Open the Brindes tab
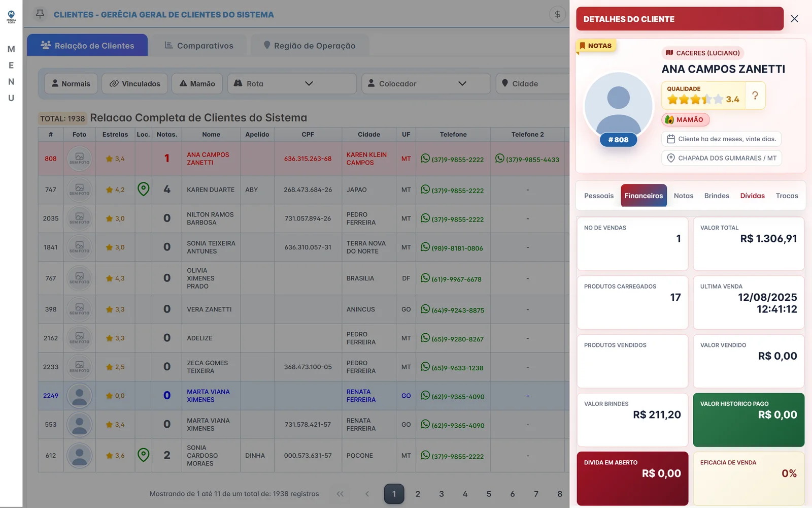This screenshot has height=508, width=812. 717,196
